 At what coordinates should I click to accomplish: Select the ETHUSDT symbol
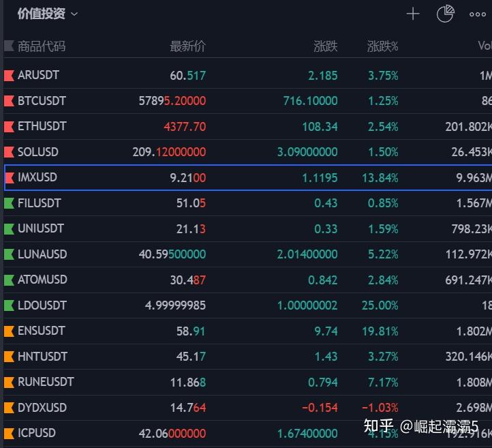[42, 127]
